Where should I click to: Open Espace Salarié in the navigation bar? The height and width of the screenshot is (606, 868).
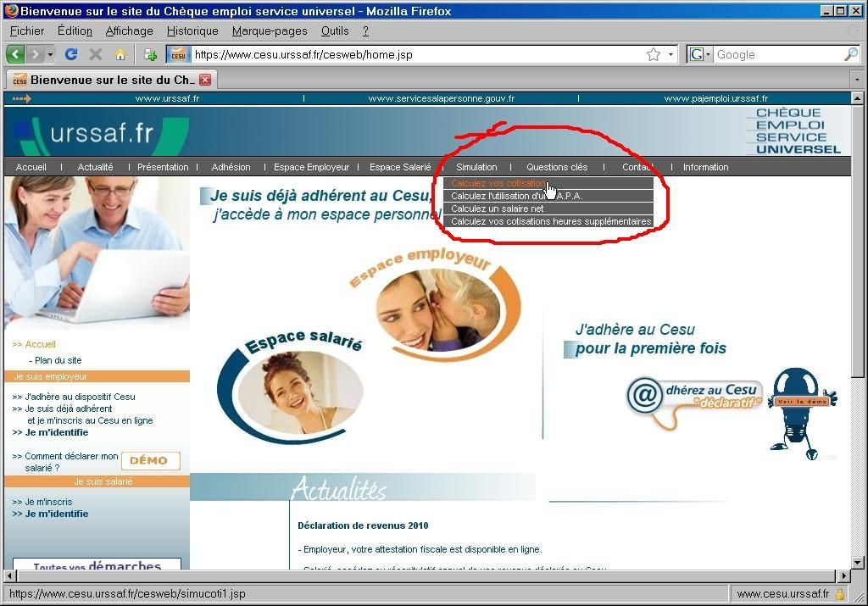click(400, 167)
